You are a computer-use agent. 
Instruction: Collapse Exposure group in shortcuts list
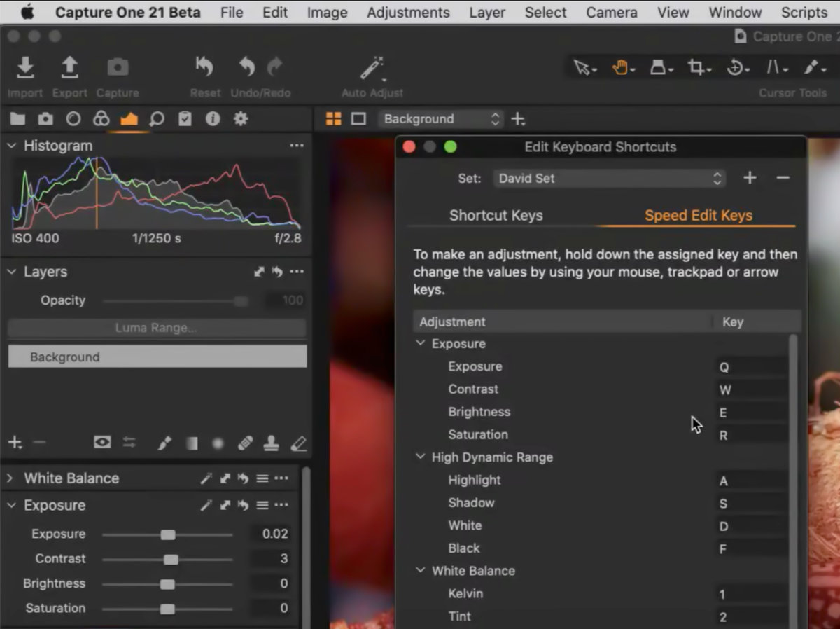420,343
